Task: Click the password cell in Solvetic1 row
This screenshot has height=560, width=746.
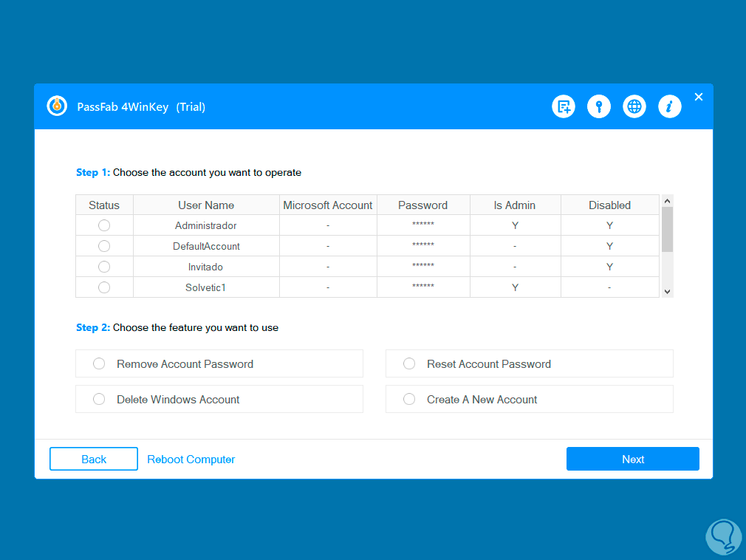Action: click(423, 287)
